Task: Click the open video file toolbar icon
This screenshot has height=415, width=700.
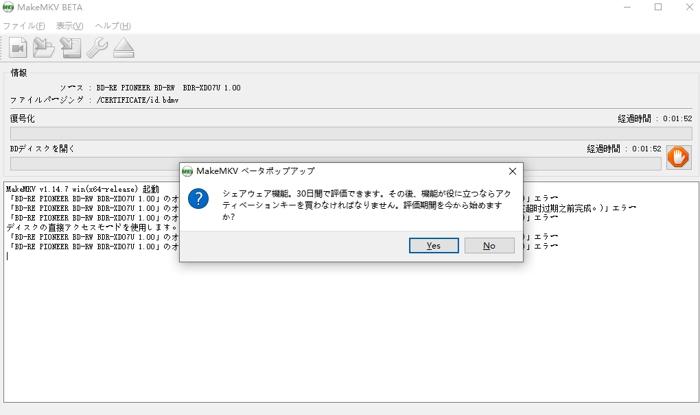Action: (x=18, y=48)
